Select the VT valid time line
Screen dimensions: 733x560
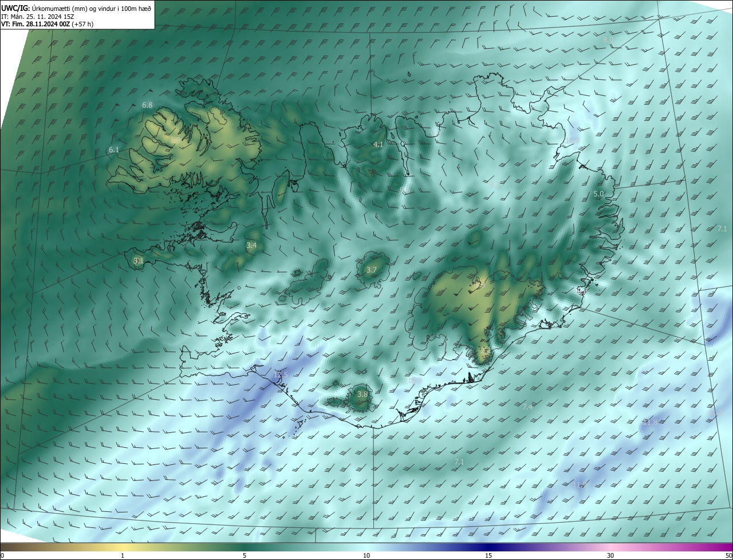pos(47,24)
